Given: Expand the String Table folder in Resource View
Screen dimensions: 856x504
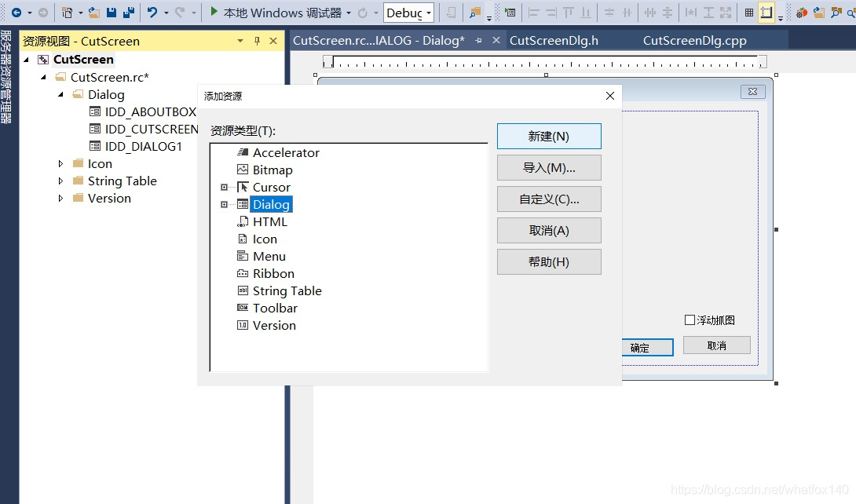Looking at the screenshot, I should (x=60, y=181).
